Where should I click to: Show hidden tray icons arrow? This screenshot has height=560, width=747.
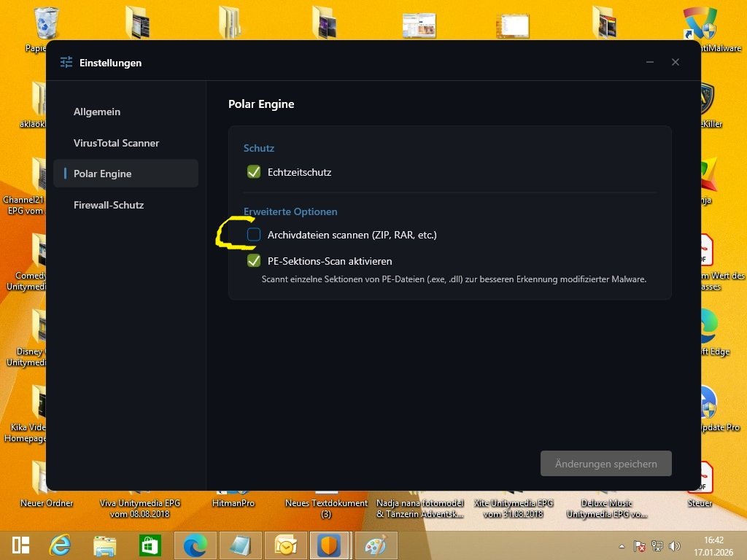(x=622, y=546)
